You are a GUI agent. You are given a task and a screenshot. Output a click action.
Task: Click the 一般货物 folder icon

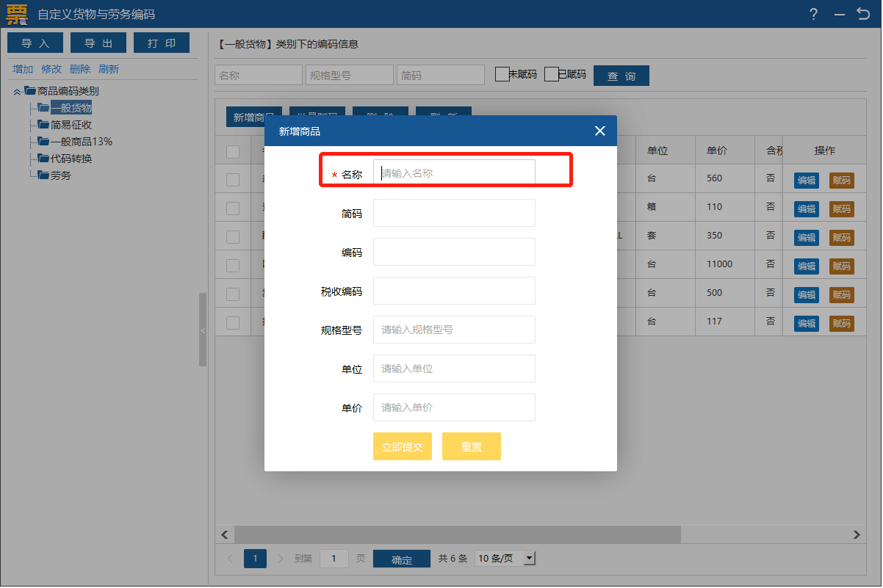pos(43,108)
